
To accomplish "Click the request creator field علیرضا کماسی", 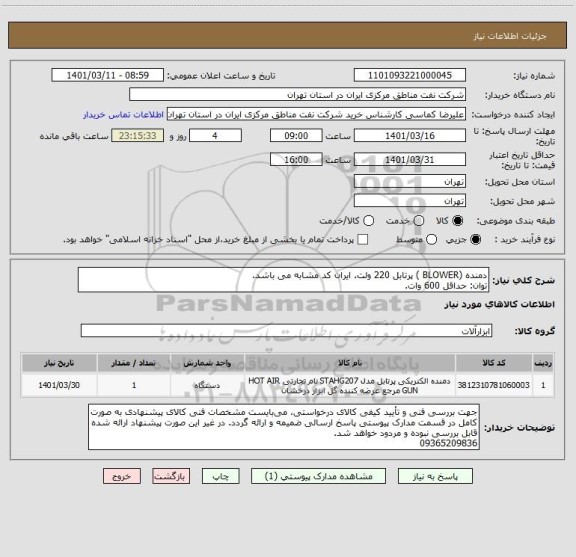I will pos(316,115).
